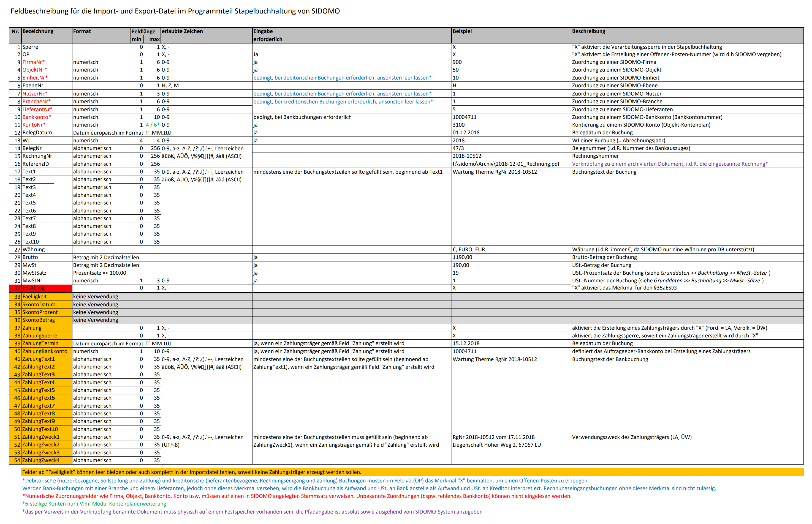The height and width of the screenshot is (524, 812).
Task: Select the red field name 'KontoNr*'
Action: pyautogui.click(x=34, y=125)
